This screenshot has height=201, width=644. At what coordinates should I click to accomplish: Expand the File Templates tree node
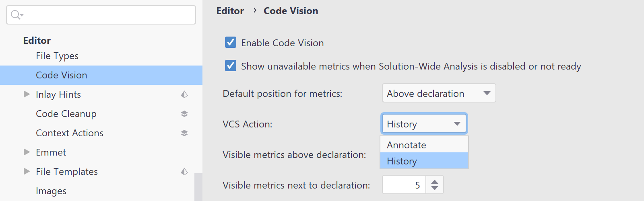pyautogui.click(x=27, y=171)
